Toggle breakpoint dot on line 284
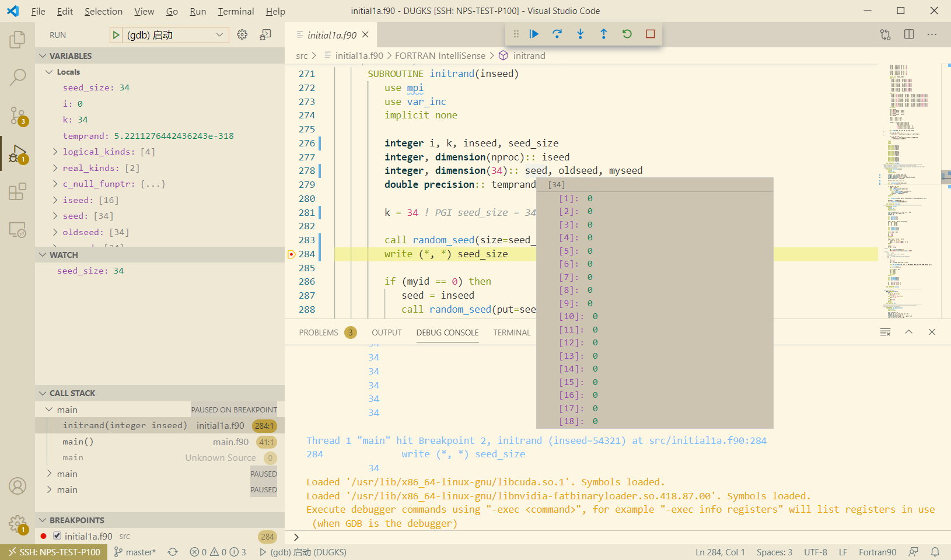Screen dimensions: 951x560 pyautogui.click(x=292, y=254)
